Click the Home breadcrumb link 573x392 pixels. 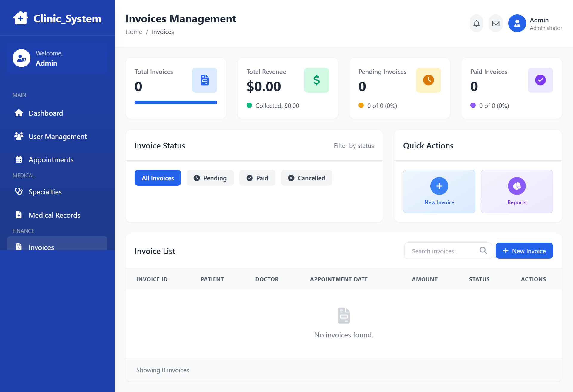pos(133,32)
